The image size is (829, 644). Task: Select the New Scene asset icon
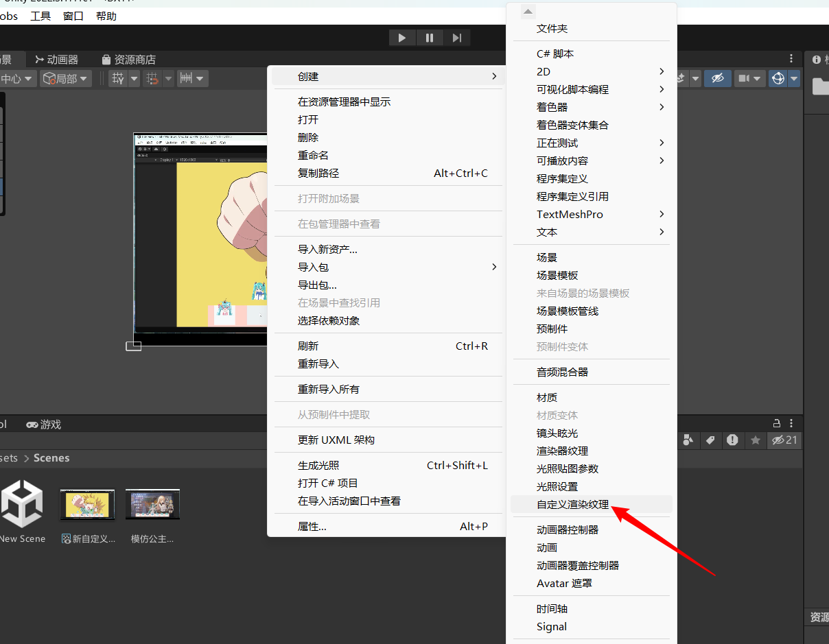pos(22,504)
